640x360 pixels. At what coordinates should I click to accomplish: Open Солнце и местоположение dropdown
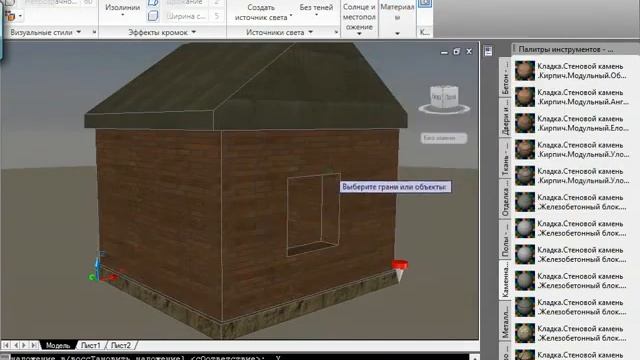pos(359,19)
